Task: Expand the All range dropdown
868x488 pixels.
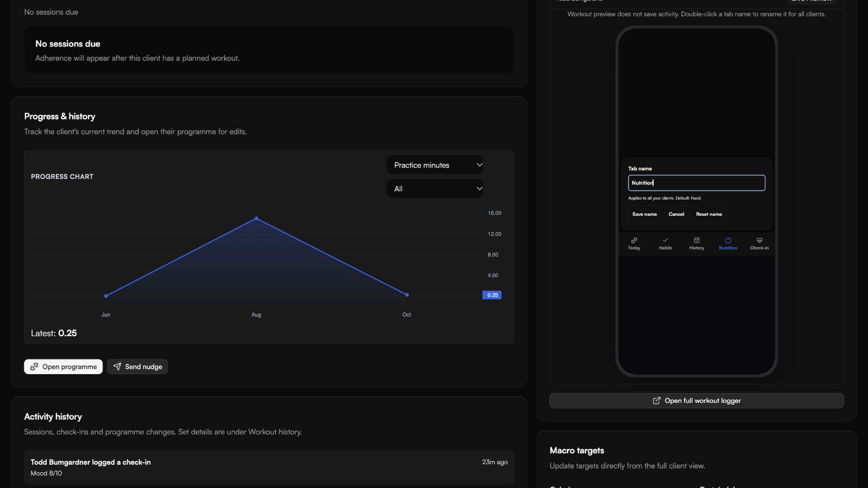Action: 435,189
